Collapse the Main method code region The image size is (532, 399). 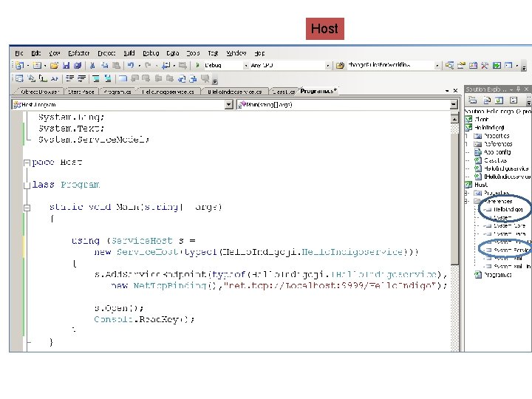pyautogui.click(x=27, y=208)
